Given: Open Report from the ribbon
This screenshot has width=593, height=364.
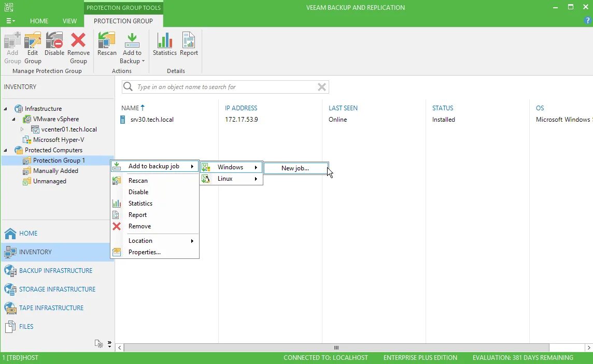Looking at the screenshot, I should (189, 44).
